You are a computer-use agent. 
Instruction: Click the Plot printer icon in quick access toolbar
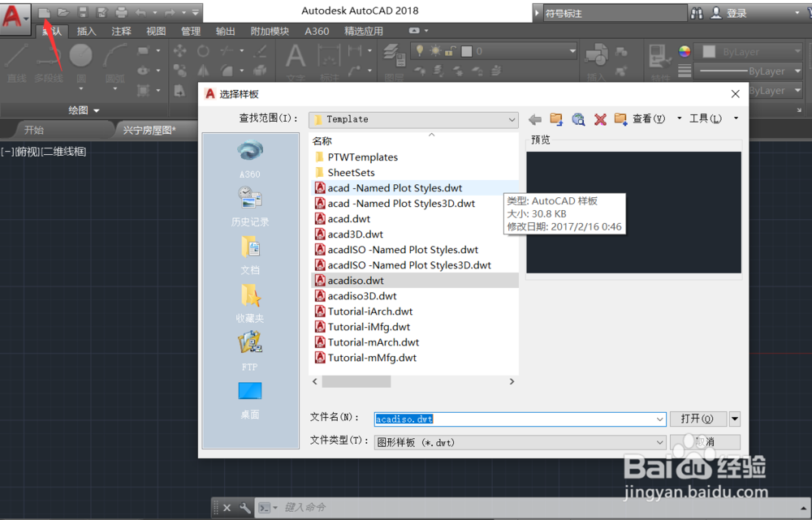tap(121, 12)
